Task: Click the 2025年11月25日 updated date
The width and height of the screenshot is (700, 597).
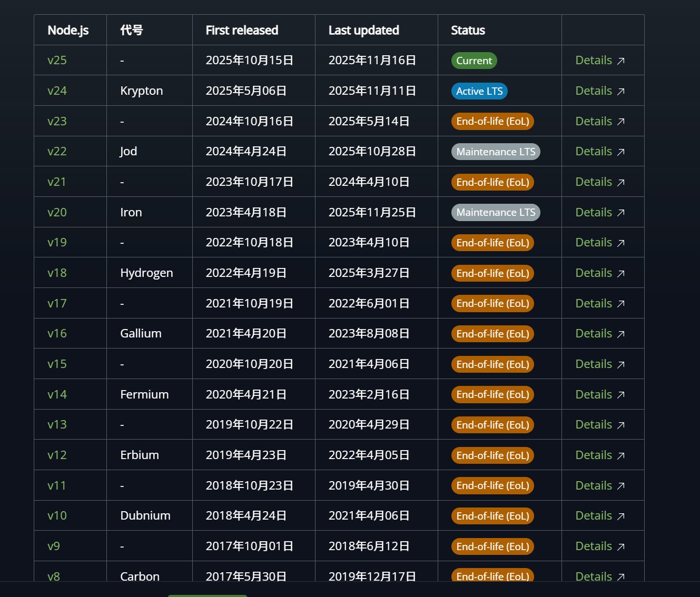Action: click(372, 212)
